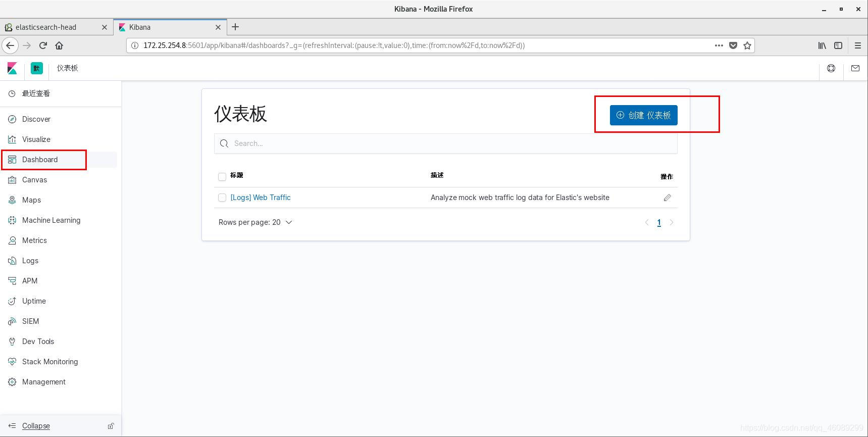Click the Machine Learning icon
Image resolution: width=868 pixels, height=437 pixels.
tap(12, 220)
